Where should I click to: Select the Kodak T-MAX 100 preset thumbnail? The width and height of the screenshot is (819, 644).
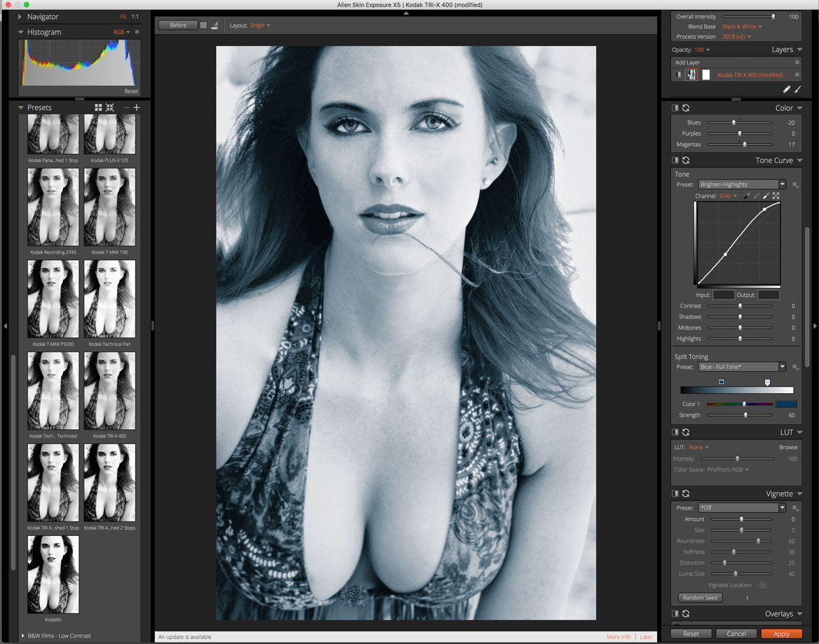tap(109, 207)
